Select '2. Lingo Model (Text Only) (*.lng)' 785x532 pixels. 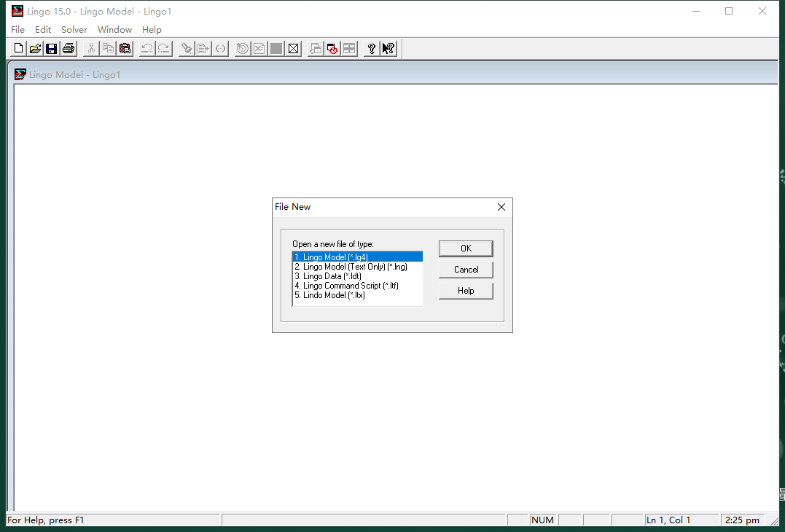coord(357,267)
